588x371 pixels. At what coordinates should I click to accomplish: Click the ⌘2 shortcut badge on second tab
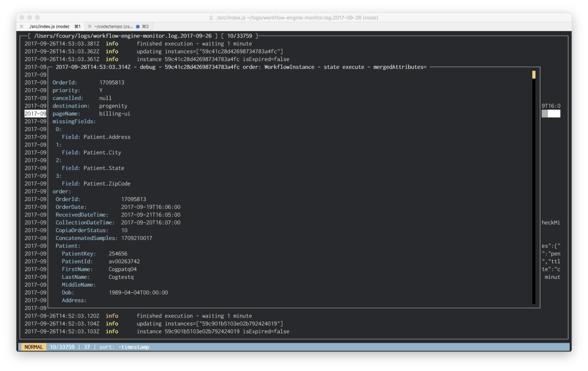click(146, 27)
